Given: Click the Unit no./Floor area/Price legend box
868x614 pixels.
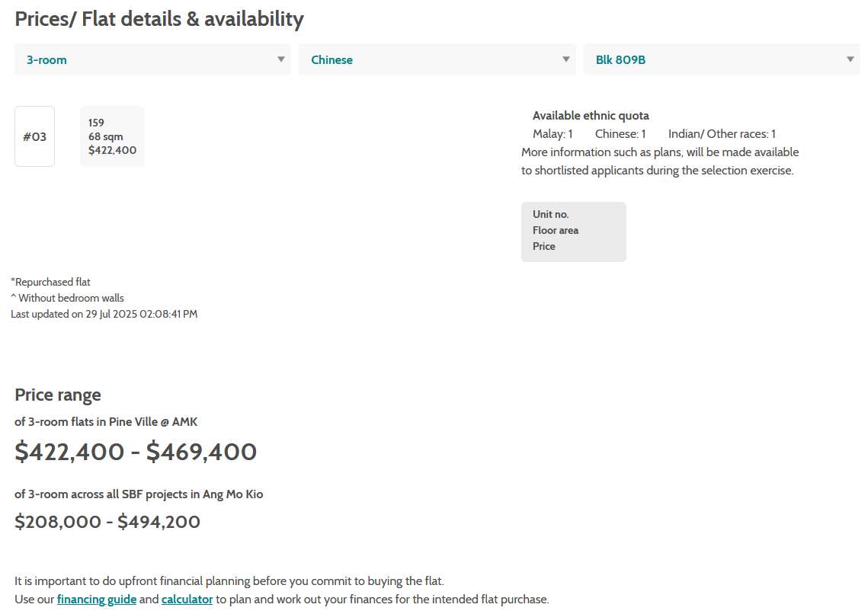Looking at the screenshot, I should pos(573,231).
